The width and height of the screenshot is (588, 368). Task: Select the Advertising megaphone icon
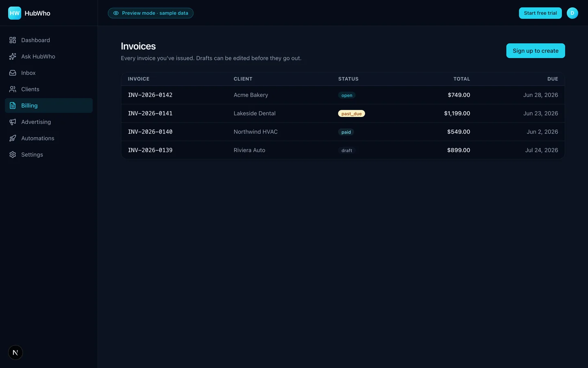(x=13, y=122)
